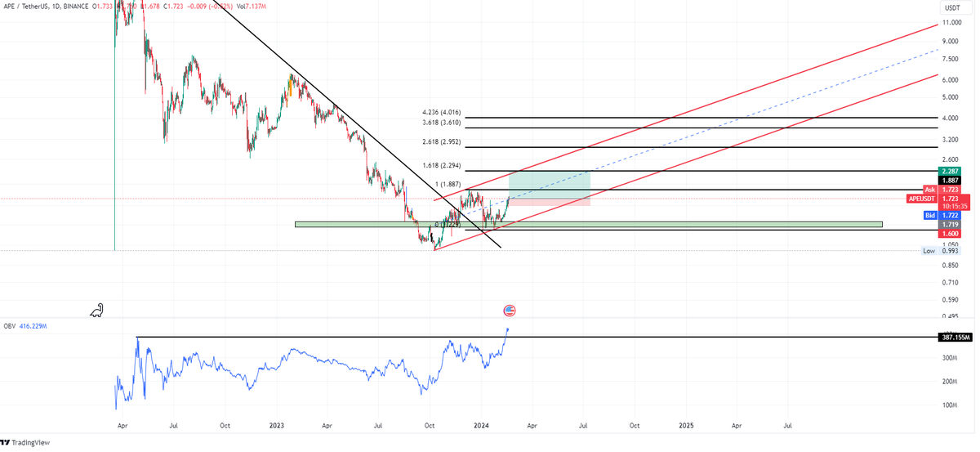Open the USDT currency selector
Image resolution: width=980 pixels, height=452 pixels.
[x=952, y=7]
